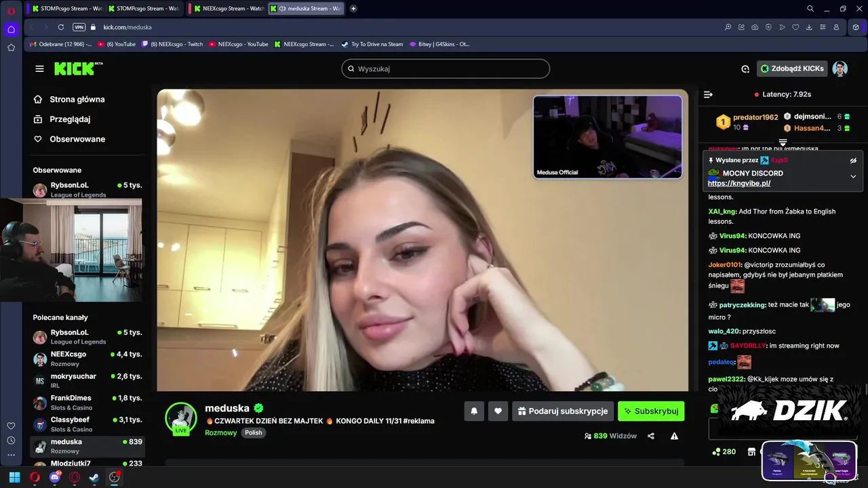Screen dimensions: 868x488
Task: Click Zdobądź KICKs button
Action: [792, 68]
